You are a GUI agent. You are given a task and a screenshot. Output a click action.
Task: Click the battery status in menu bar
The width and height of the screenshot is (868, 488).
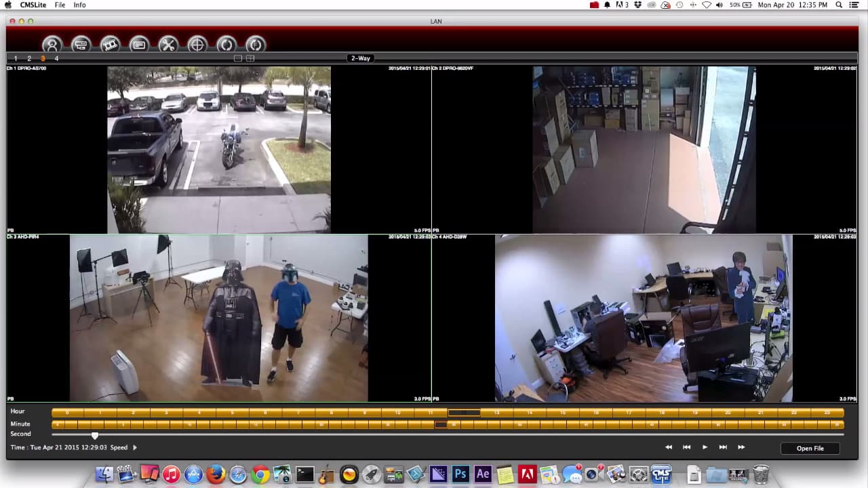pos(741,5)
